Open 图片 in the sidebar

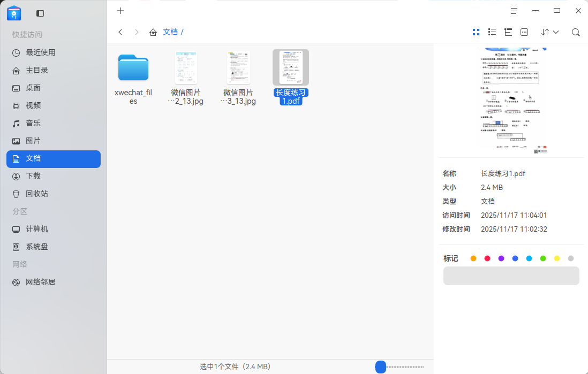53,141
